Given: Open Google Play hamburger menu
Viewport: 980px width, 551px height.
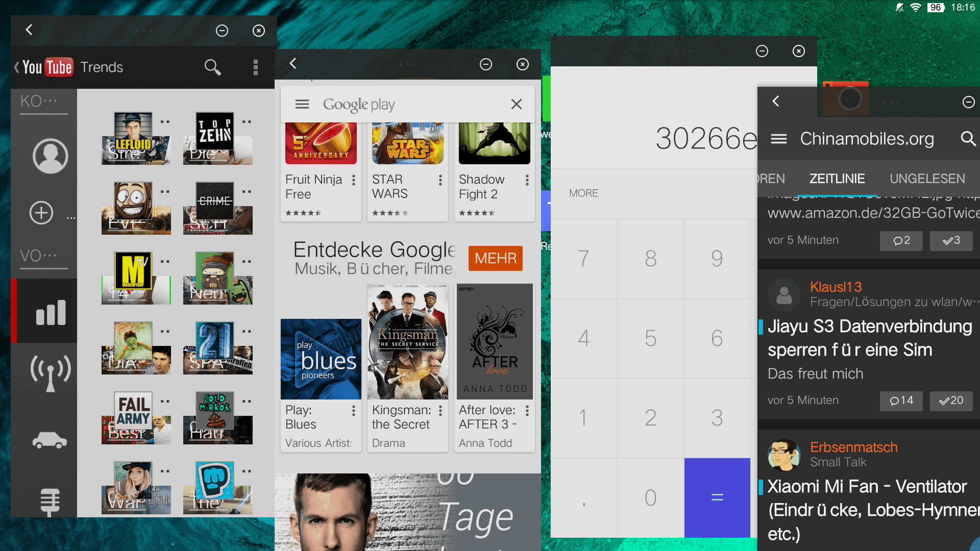Looking at the screenshot, I should [x=302, y=104].
